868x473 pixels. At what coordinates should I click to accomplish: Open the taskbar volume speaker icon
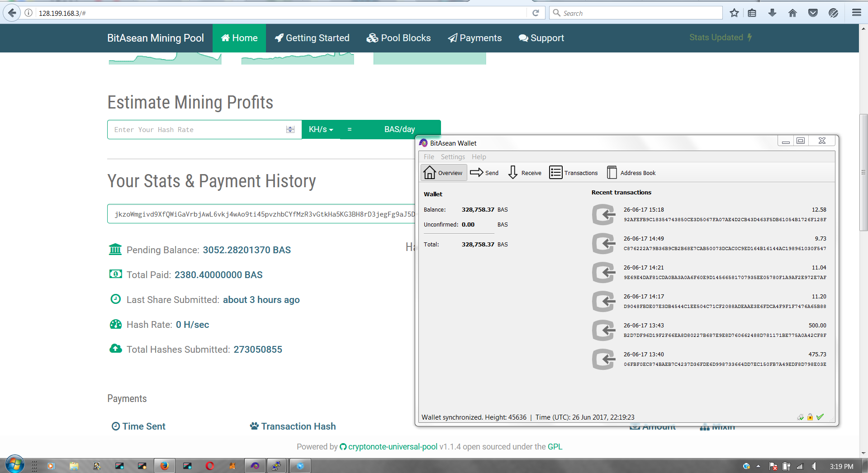814,466
